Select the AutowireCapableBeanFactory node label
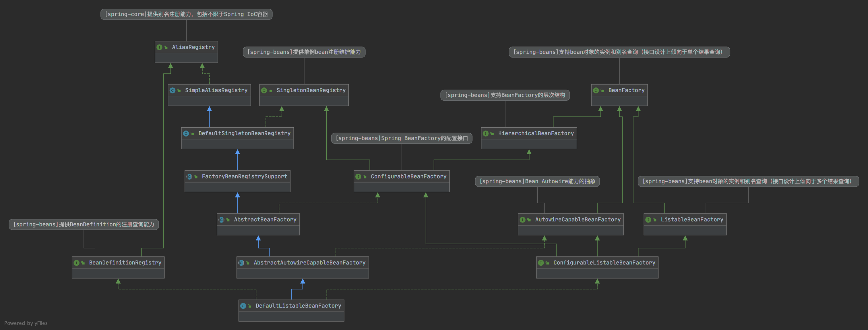This screenshot has width=868, height=330. point(577,220)
